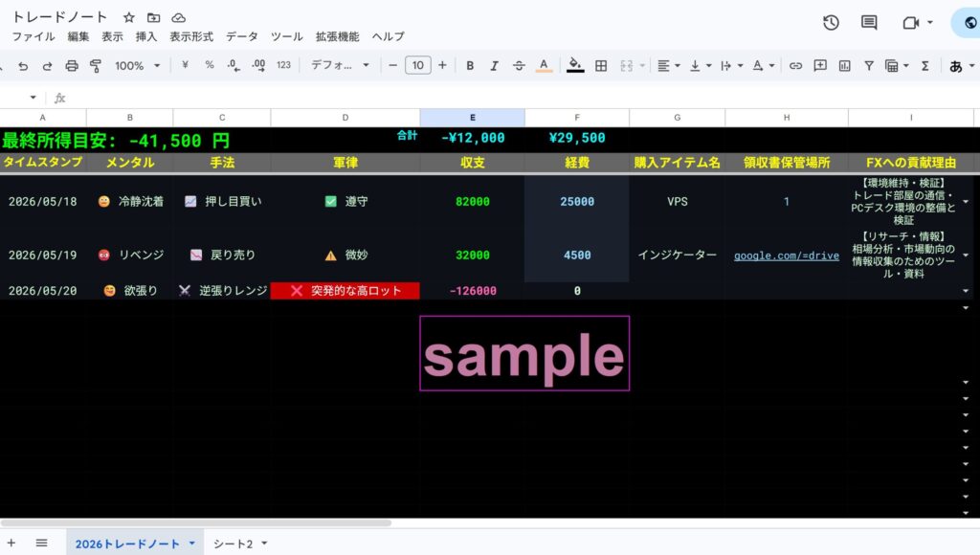Open the borders tool

pyautogui.click(x=601, y=66)
